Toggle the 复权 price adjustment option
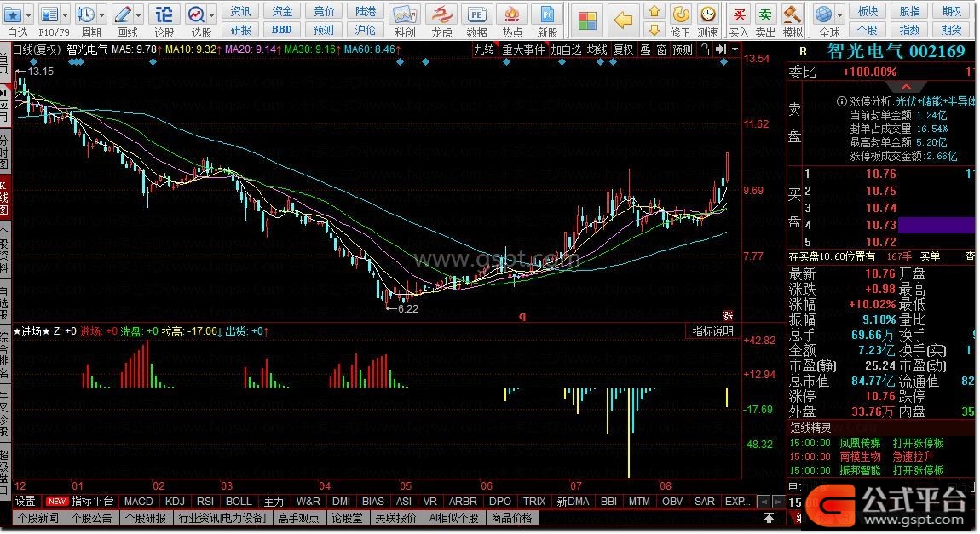This screenshot has width=980, height=534. 623,49
